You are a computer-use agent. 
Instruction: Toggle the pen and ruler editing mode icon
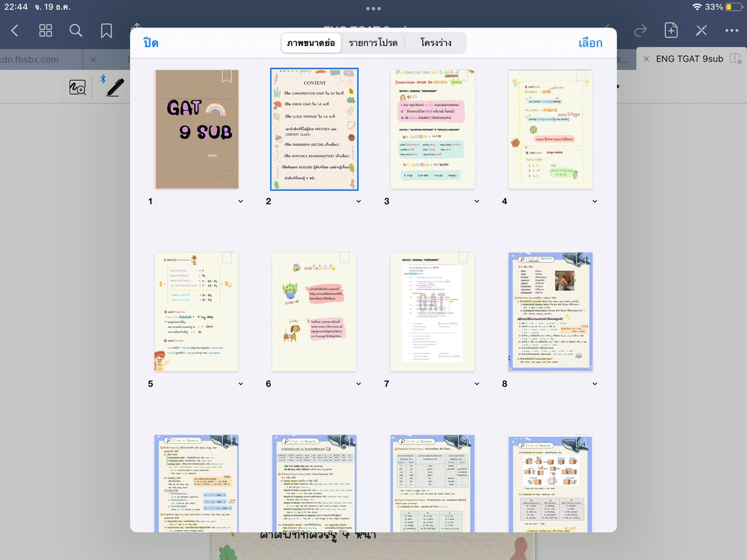pyautogui.click(x=702, y=30)
